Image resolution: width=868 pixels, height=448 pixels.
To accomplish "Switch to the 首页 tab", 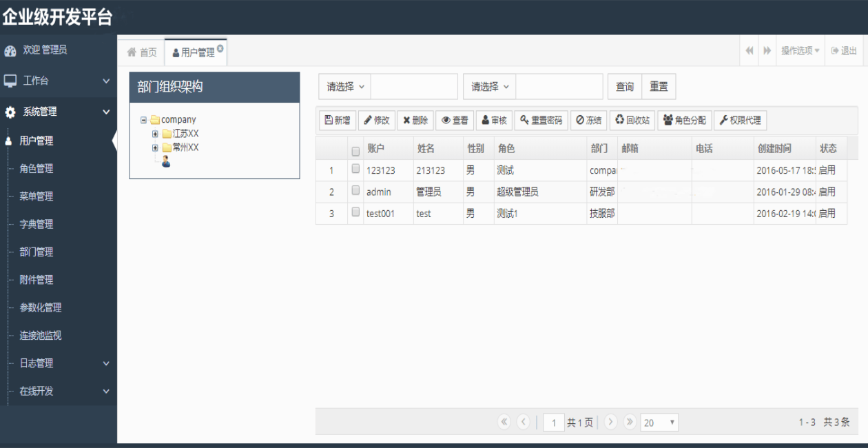I will pos(143,50).
